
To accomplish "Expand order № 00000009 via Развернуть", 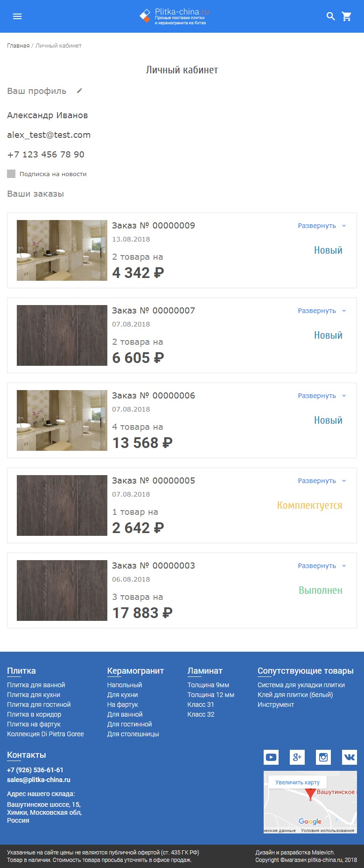I will 322,226.
